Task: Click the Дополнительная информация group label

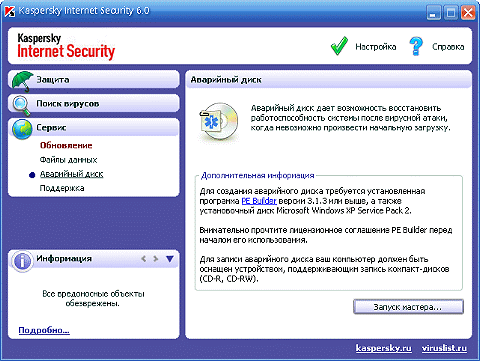Action: click(x=258, y=176)
